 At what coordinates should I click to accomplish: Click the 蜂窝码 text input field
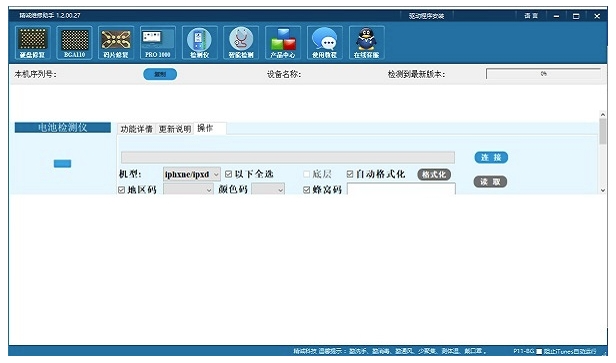[401, 189]
